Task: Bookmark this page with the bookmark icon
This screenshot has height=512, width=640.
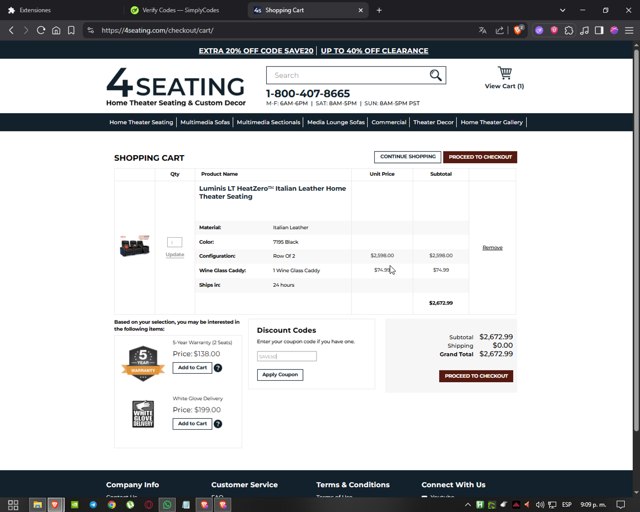Action: click(x=71, y=30)
